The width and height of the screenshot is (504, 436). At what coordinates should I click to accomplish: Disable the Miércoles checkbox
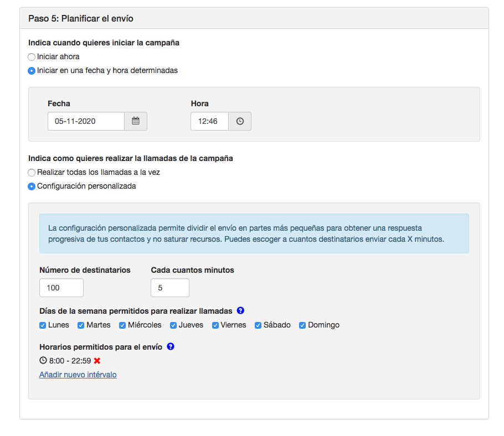coord(122,325)
